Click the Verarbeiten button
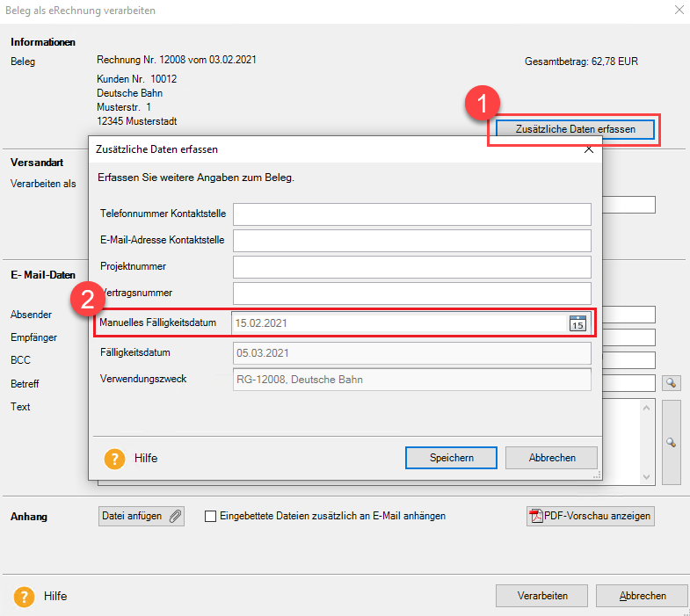This screenshot has height=616, width=690. (541, 596)
